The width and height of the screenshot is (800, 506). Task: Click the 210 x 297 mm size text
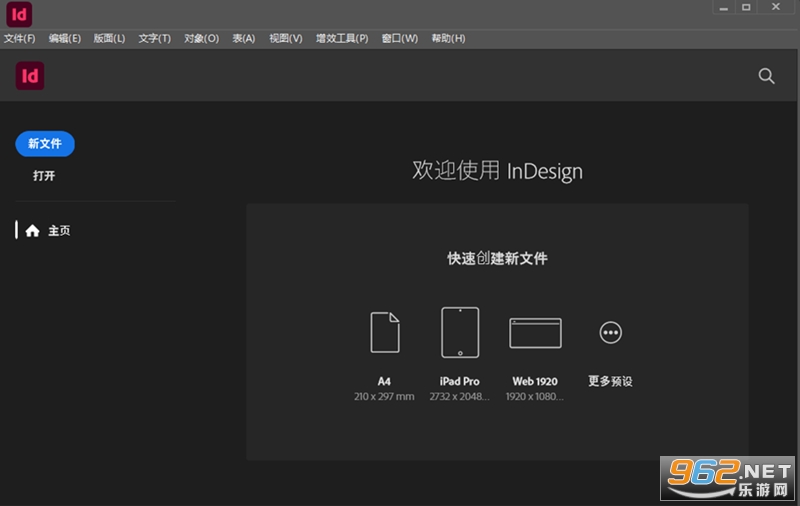click(384, 396)
